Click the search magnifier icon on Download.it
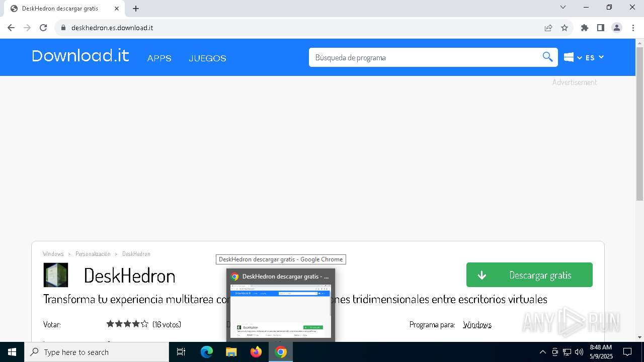The height and width of the screenshot is (362, 644). pyautogui.click(x=547, y=57)
